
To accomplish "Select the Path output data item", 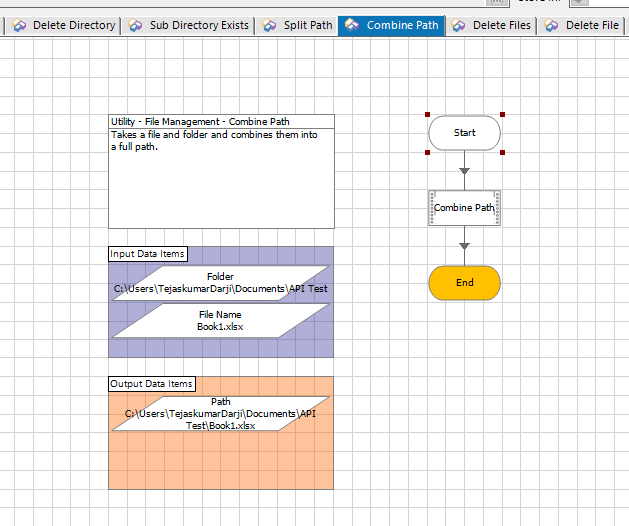I will click(x=220, y=413).
